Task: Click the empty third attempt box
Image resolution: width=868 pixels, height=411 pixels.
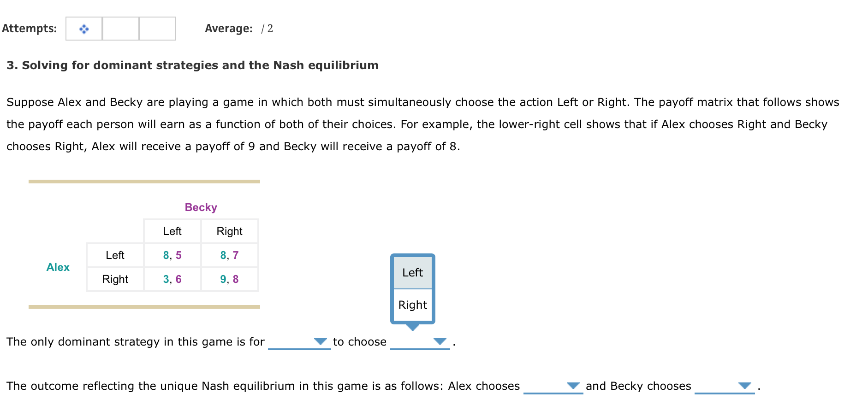Action: (x=158, y=29)
